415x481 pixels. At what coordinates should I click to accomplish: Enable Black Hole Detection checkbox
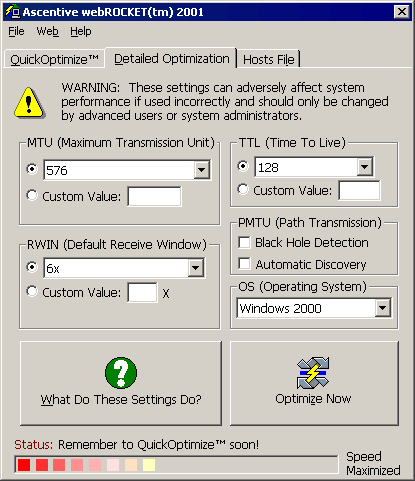[244, 242]
